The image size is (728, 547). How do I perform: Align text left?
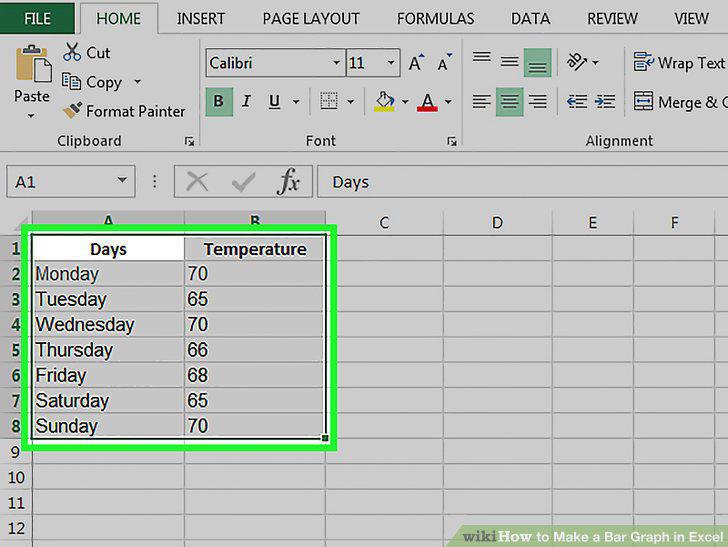tap(481, 101)
